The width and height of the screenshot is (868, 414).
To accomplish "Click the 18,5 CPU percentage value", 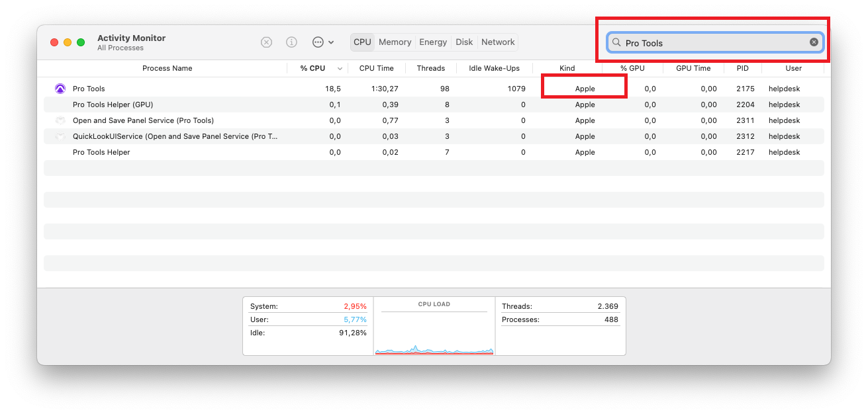I will point(333,89).
